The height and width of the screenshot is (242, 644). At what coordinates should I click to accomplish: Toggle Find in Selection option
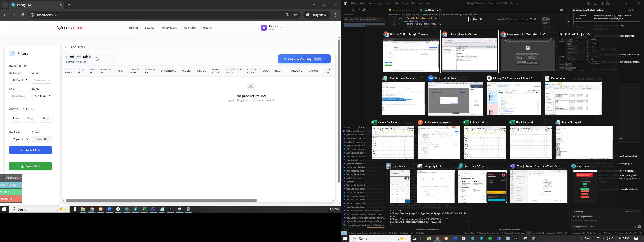pyautogui.click(x=531, y=19)
